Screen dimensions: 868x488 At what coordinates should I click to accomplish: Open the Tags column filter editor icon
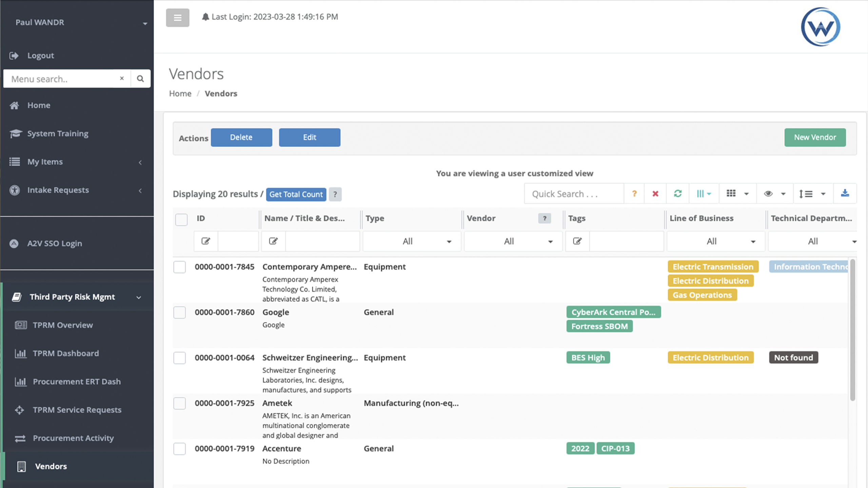pos(577,241)
